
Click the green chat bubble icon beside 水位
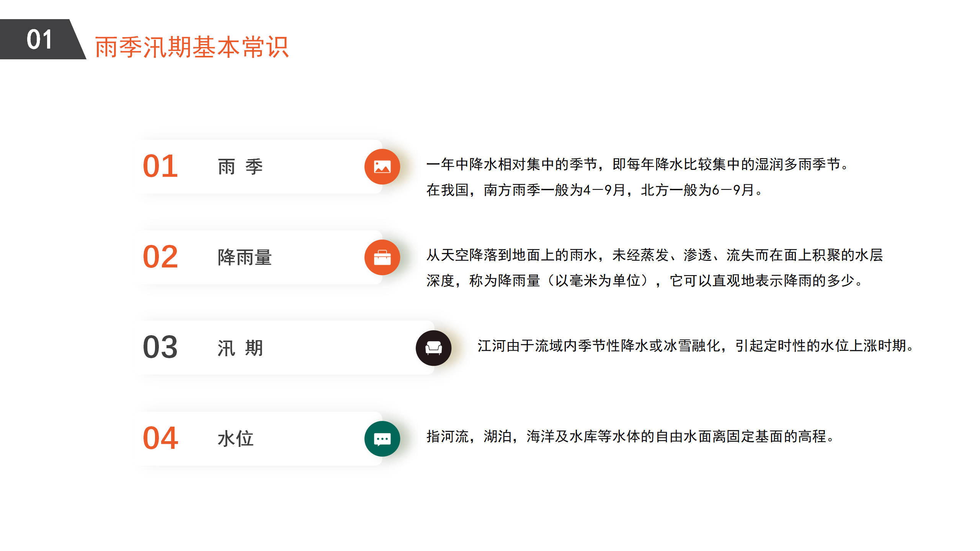(382, 439)
